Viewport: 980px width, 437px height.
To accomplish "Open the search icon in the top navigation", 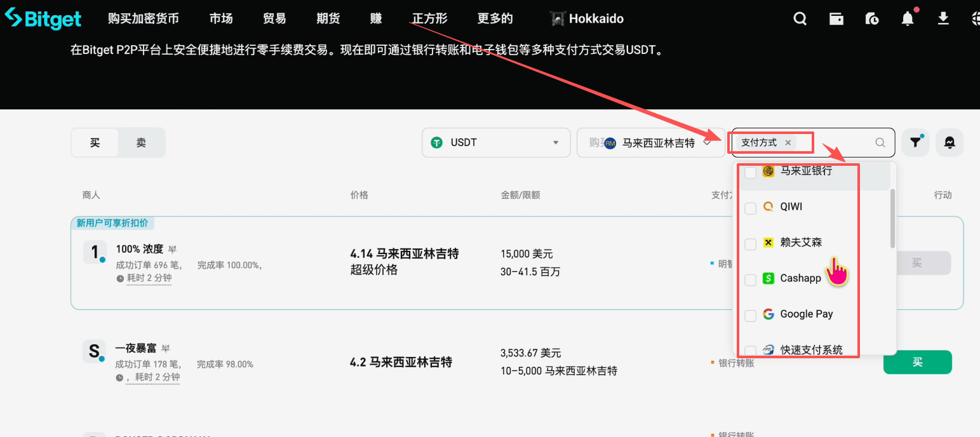I will pyautogui.click(x=800, y=18).
